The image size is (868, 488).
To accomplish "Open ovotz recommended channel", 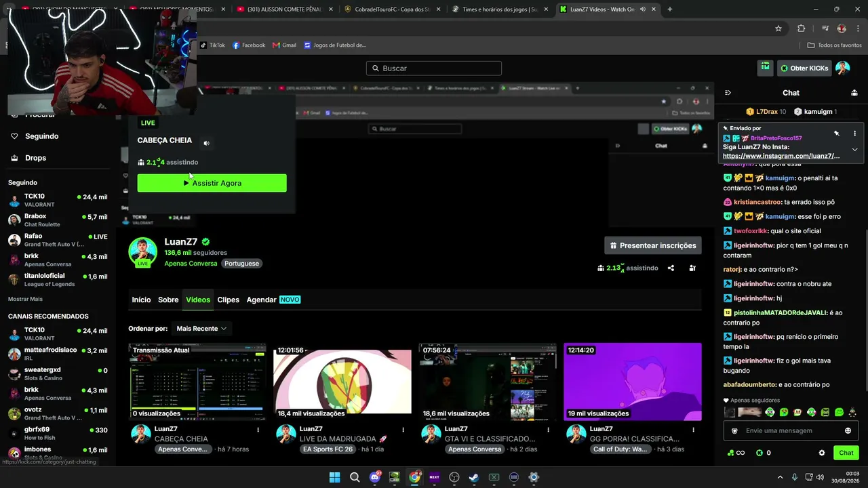I will (58, 413).
